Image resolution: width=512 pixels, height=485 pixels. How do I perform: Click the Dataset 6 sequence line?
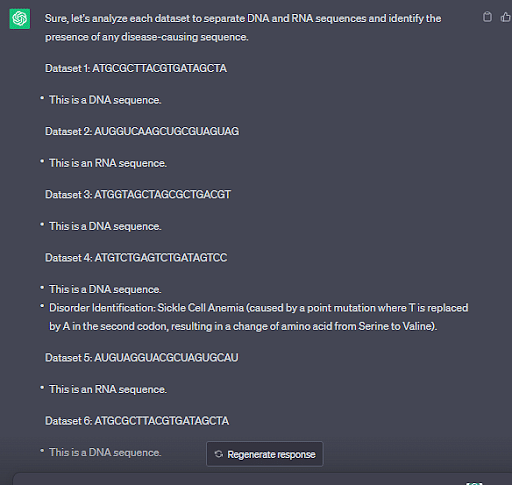click(x=137, y=421)
